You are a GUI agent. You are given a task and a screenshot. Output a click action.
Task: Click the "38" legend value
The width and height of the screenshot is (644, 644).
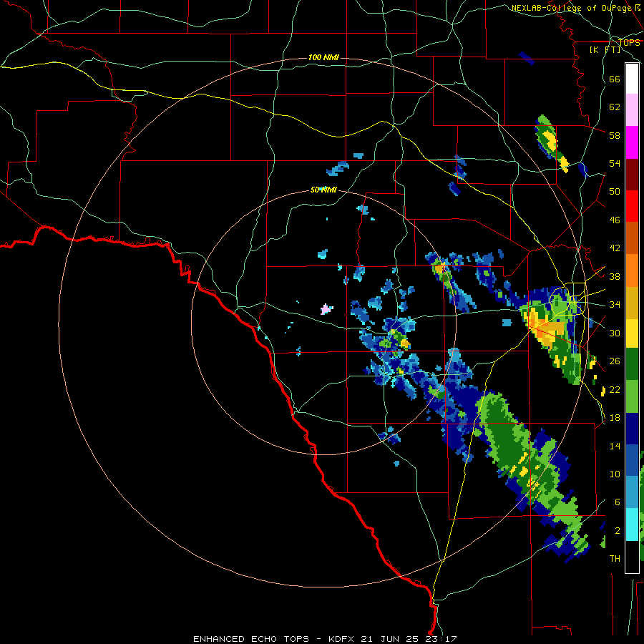[615, 276]
